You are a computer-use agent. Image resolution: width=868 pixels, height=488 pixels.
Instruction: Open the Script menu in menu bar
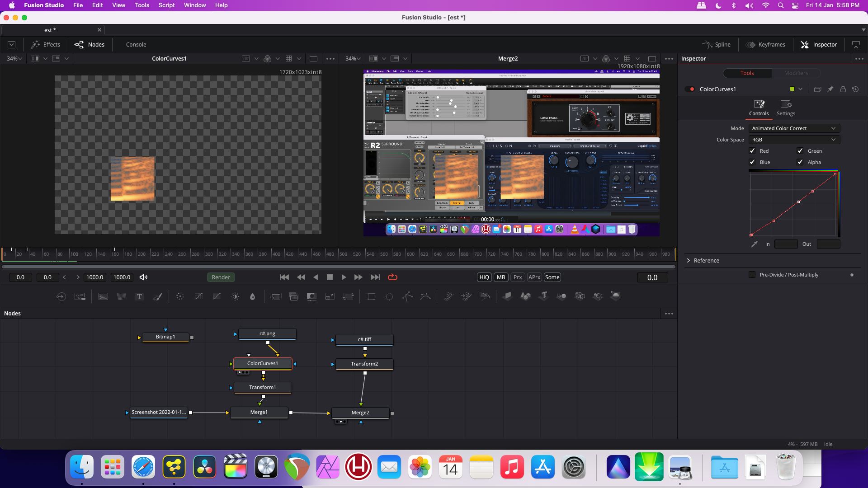click(166, 5)
